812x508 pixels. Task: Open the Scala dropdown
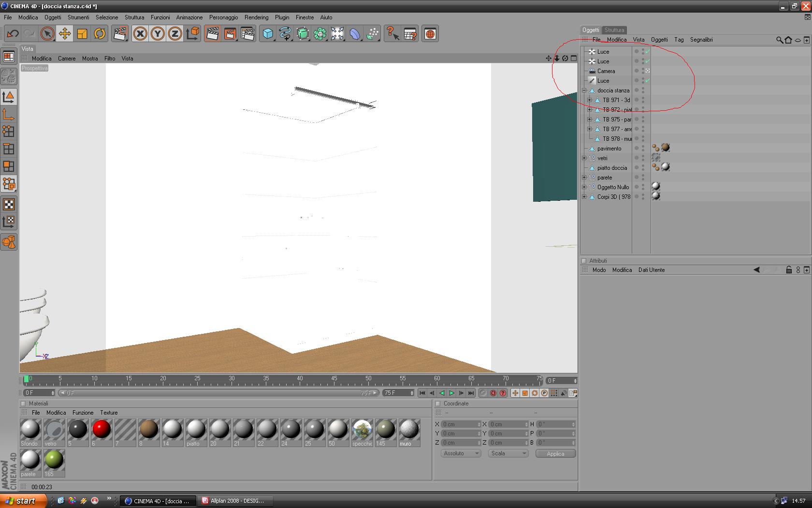(508, 453)
